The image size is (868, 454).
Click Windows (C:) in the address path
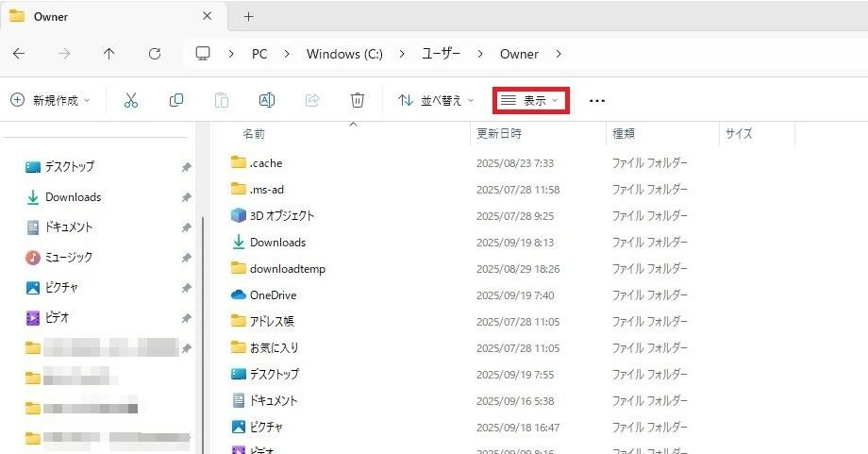pos(344,54)
